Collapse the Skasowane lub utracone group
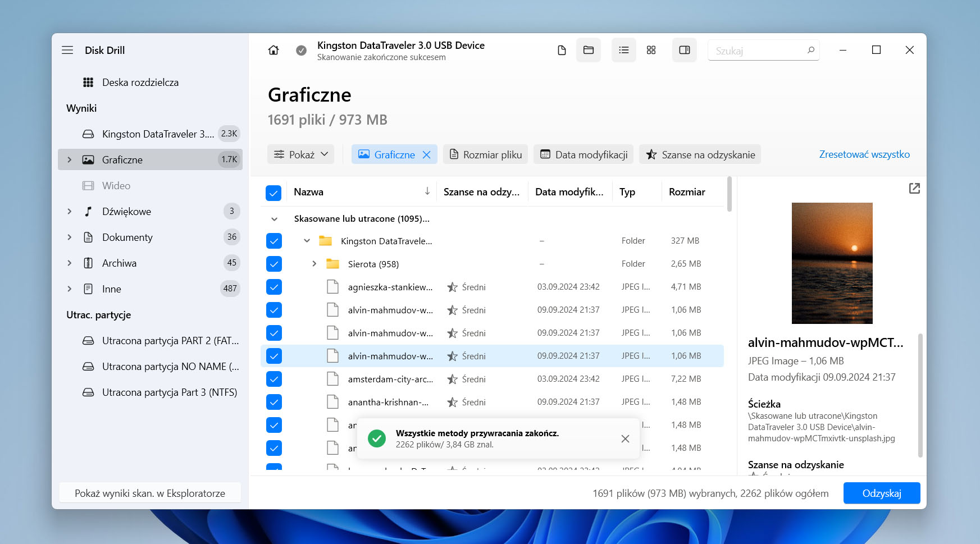Image resolution: width=980 pixels, height=544 pixels. [274, 219]
